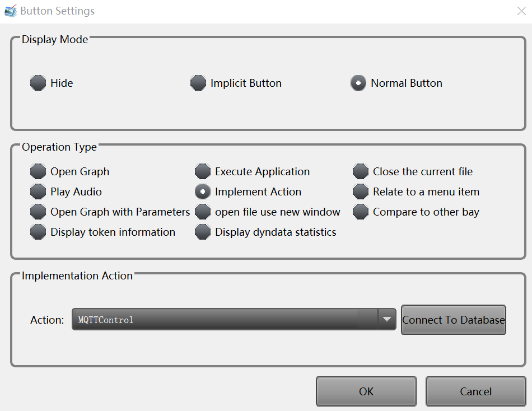Enable Display token information option
This screenshot has width=532, height=411.
pos(38,232)
